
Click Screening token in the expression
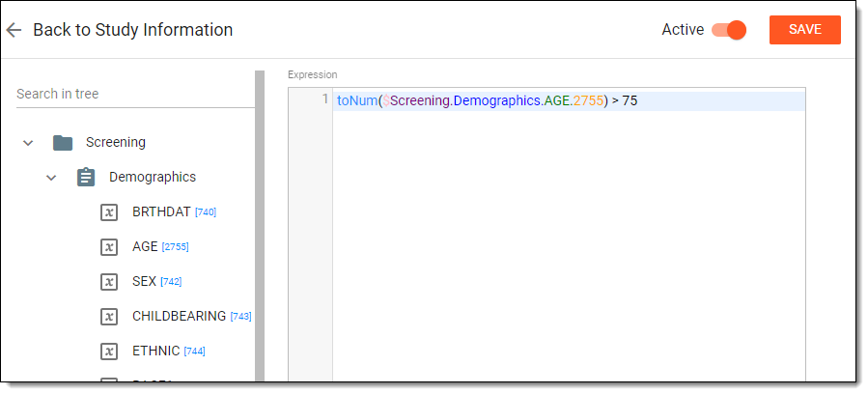tap(420, 101)
